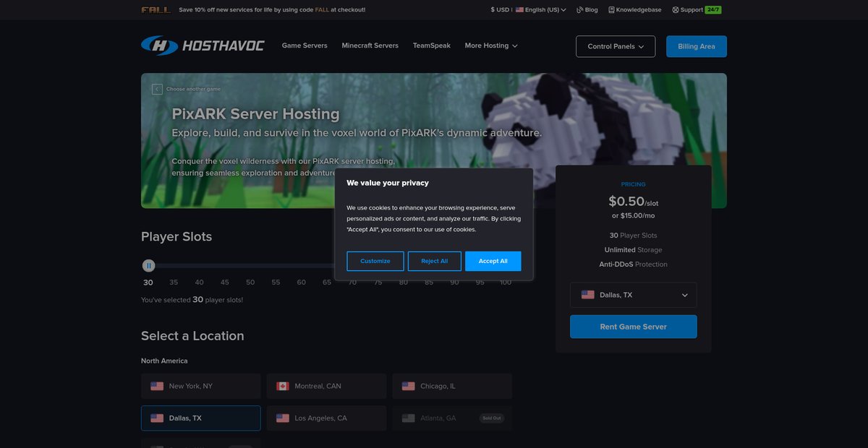Screen dimensions: 868x448
Task: Open the Dallas, TX location dropdown
Action: pos(634,295)
